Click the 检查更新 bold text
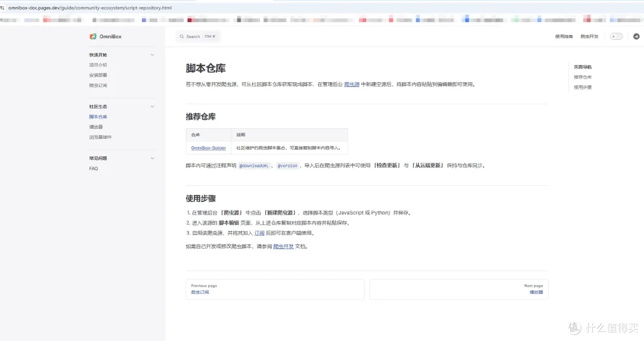This screenshot has width=644, height=341. 387,166
